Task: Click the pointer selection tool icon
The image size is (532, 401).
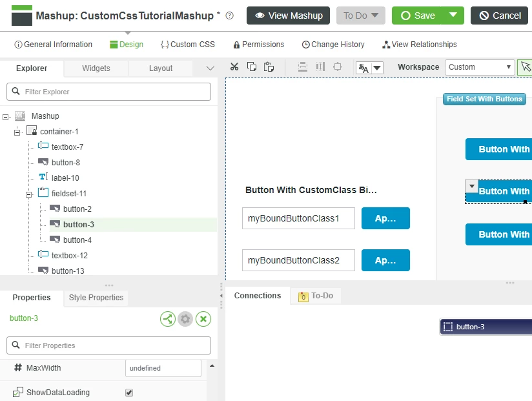Action: pos(525,67)
